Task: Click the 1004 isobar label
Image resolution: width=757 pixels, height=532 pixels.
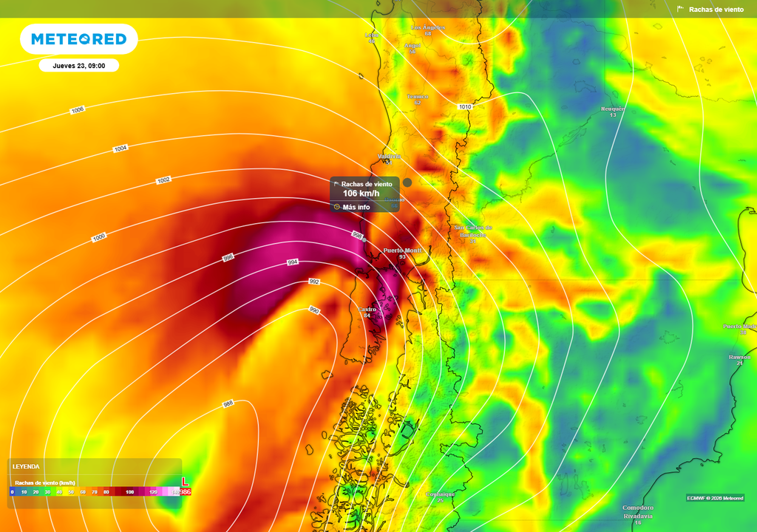Action: (120, 149)
